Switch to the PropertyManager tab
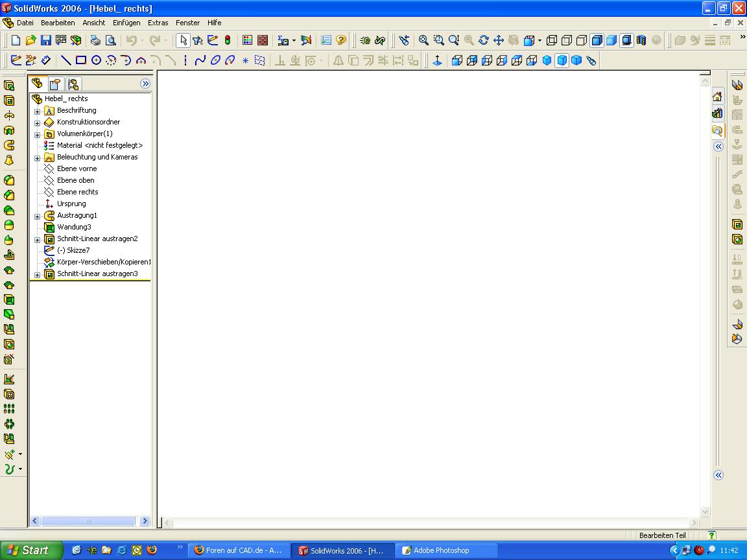 tap(55, 84)
